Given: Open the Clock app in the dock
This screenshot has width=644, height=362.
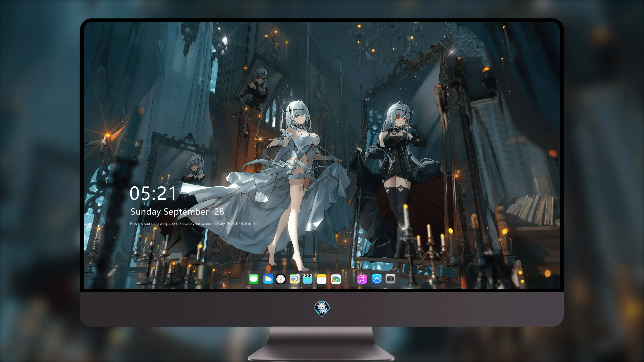Looking at the screenshot, I should [281, 279].
